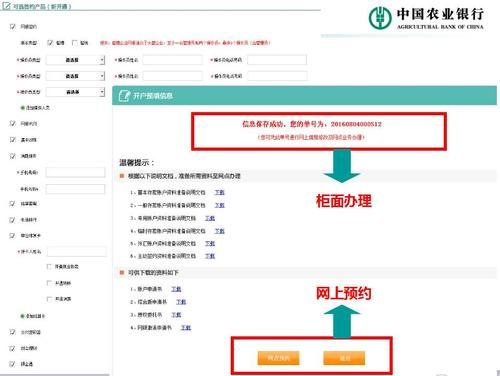Screen dimensions: 500x376
Task: Tick the third unchecked box under 经办人 field
Action: coord(49,299)
